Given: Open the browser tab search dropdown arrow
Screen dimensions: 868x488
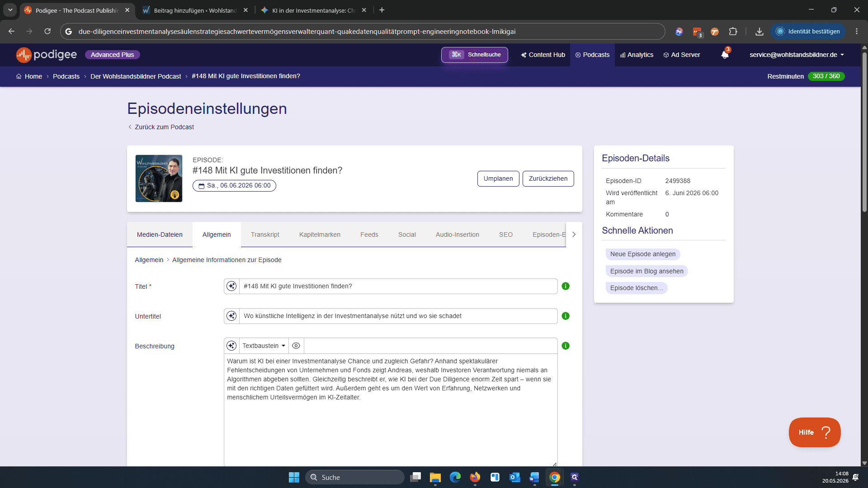Looking at the screenshot, I should coord(10,10).
